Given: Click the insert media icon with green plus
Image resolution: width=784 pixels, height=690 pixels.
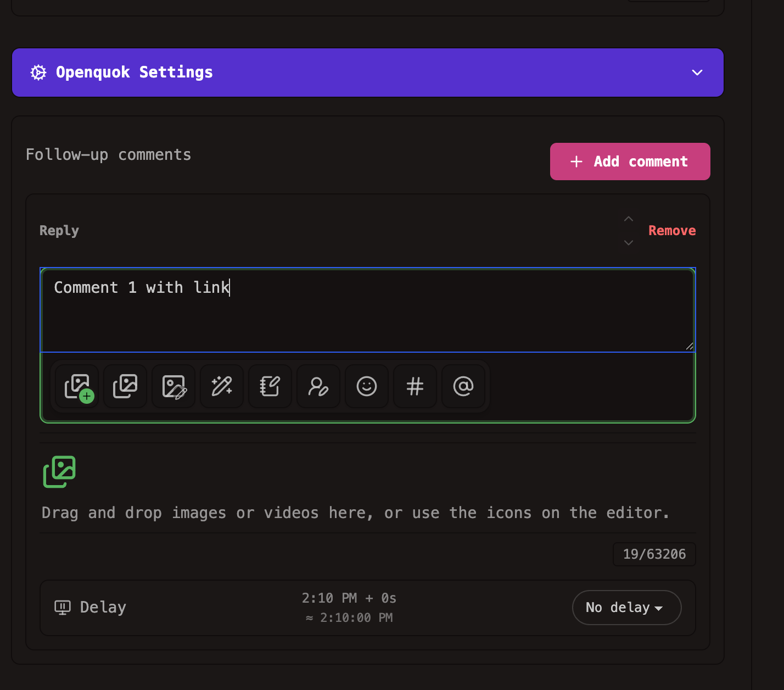Looking at the screenshot, I should click(x=77, y=387).
